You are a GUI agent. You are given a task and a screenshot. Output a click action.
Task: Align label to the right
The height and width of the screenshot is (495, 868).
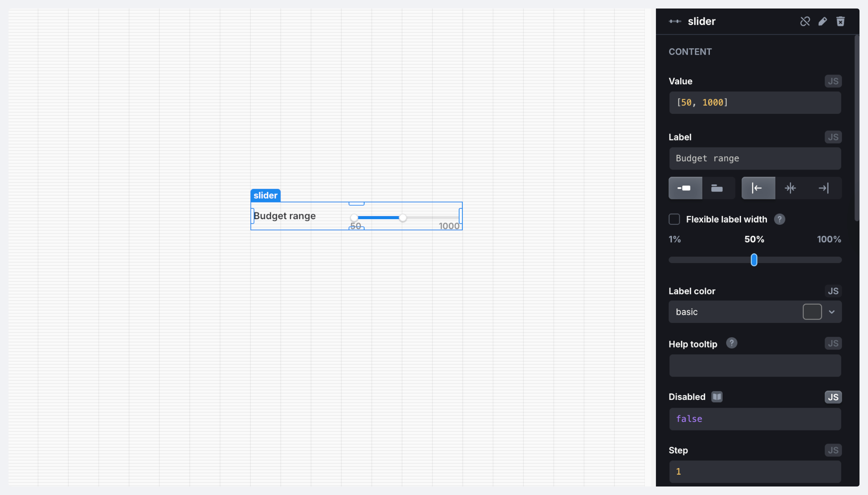point(824,188)
